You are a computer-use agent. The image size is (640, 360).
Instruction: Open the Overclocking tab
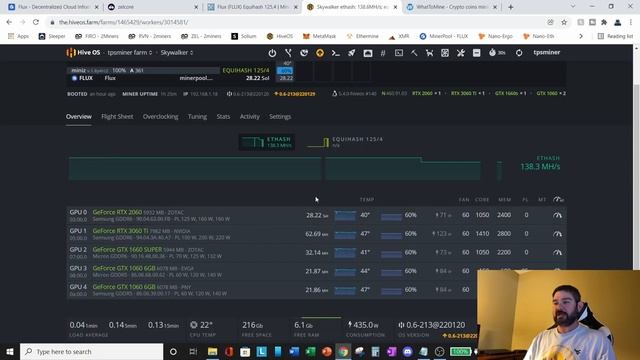(160, 117)
